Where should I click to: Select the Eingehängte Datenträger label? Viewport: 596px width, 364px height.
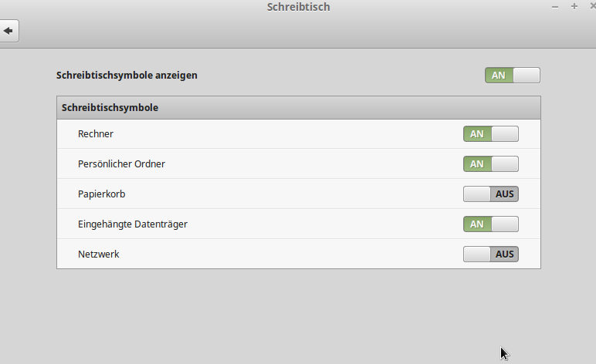133,224
